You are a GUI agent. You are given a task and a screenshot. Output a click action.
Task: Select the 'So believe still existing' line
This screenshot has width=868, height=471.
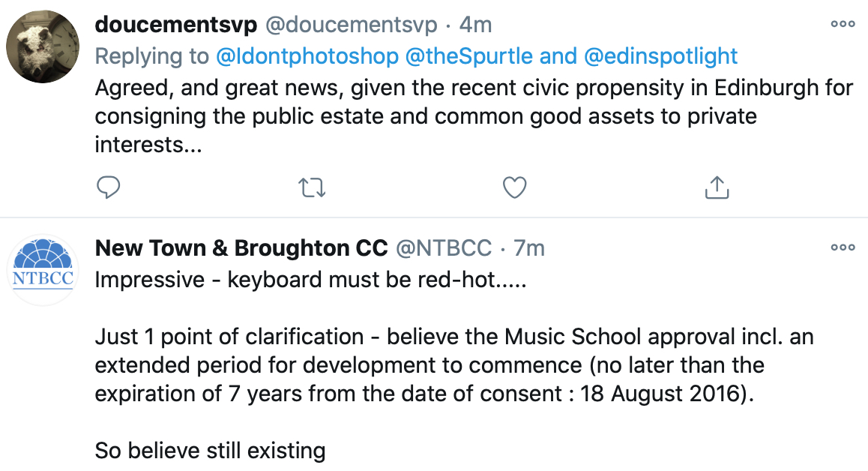click(x=210, y=451)
